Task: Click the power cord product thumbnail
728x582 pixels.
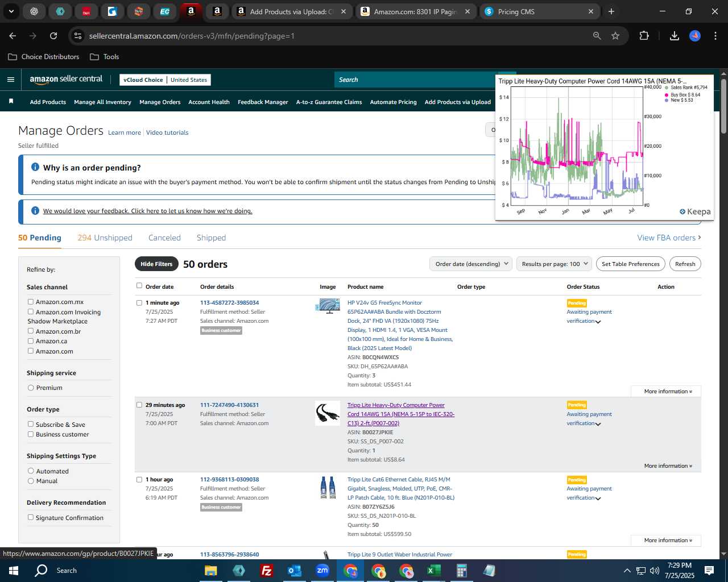Action: tap(328, 413)
